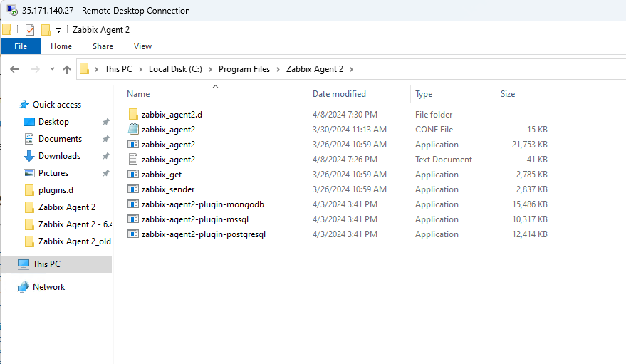Select the zabbix_sender application icon

click(x=133, y=189)
